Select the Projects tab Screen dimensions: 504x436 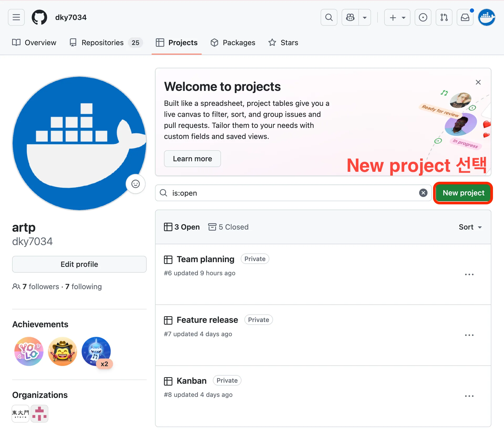(x=177, y=43)
